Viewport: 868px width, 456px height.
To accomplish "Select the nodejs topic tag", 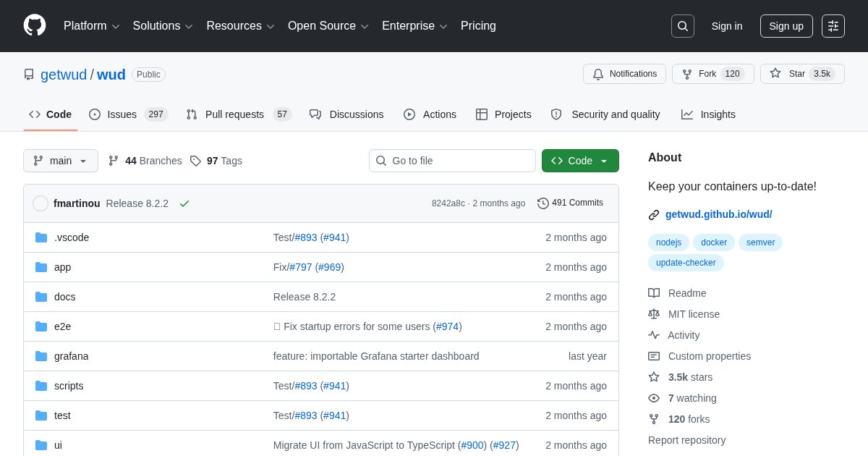I will coord(669,242).
